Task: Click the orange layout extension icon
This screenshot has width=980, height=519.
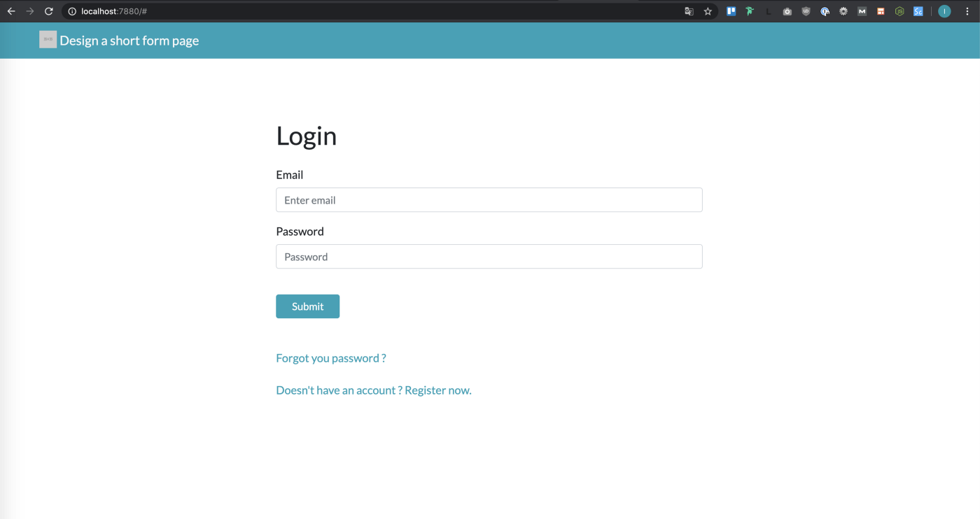Action: (x=881, y=11)
